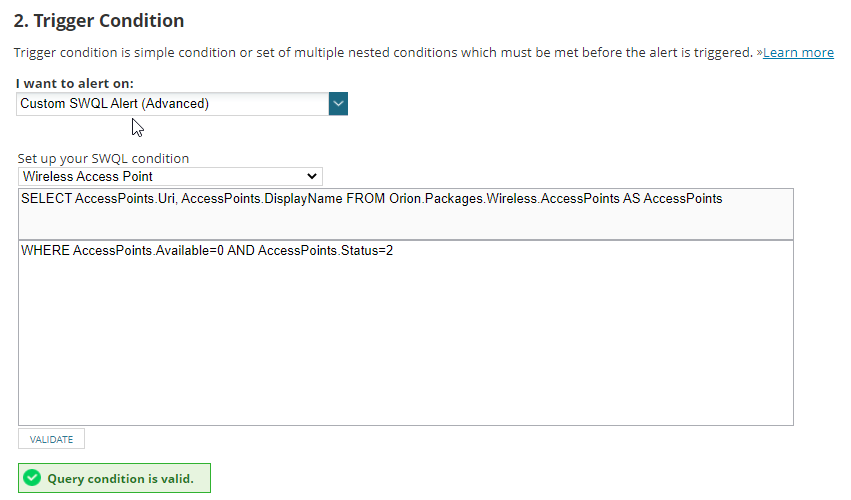
Task: Click the Set up your SWQL condition label
Action: 103,159
